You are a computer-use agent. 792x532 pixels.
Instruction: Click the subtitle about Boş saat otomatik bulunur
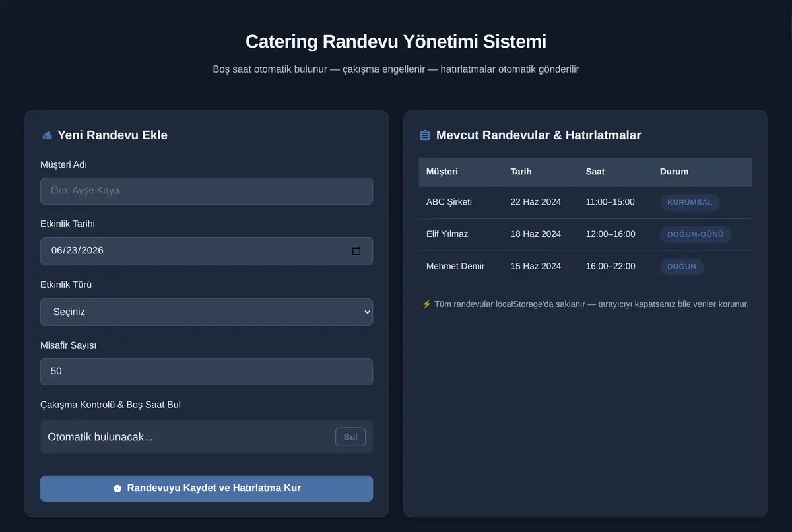(x=396, y=69)
